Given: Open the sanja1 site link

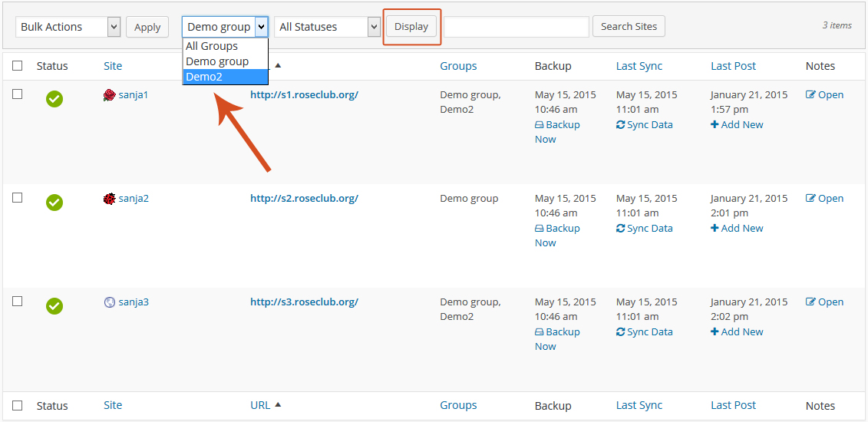Looking at the screenshot, I should [134, 94].
